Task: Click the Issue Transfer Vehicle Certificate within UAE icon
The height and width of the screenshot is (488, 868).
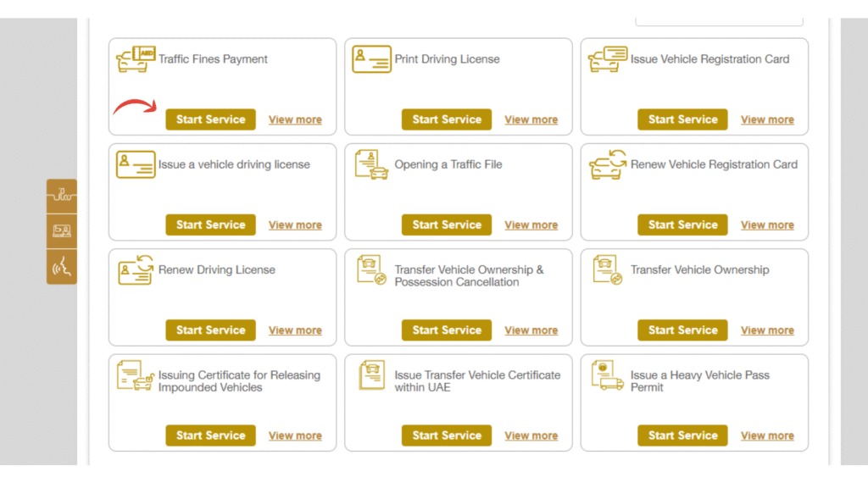Action: click(x=371, y=375)
